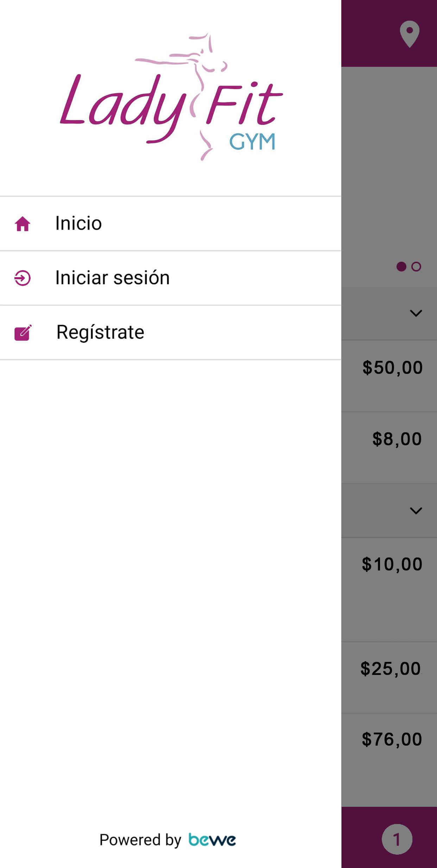Choose the $76,00 priced item
The image size is (437, 868).
tap(389, 760)
